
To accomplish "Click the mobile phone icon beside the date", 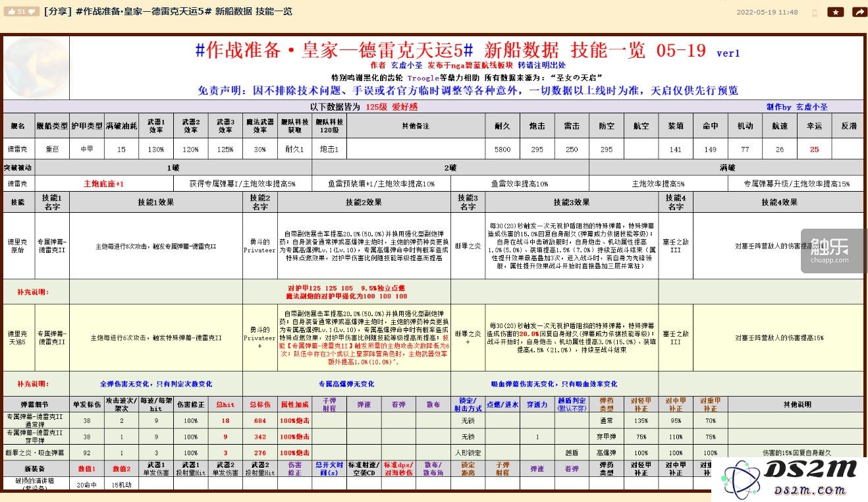I will [x=814, y=13].
